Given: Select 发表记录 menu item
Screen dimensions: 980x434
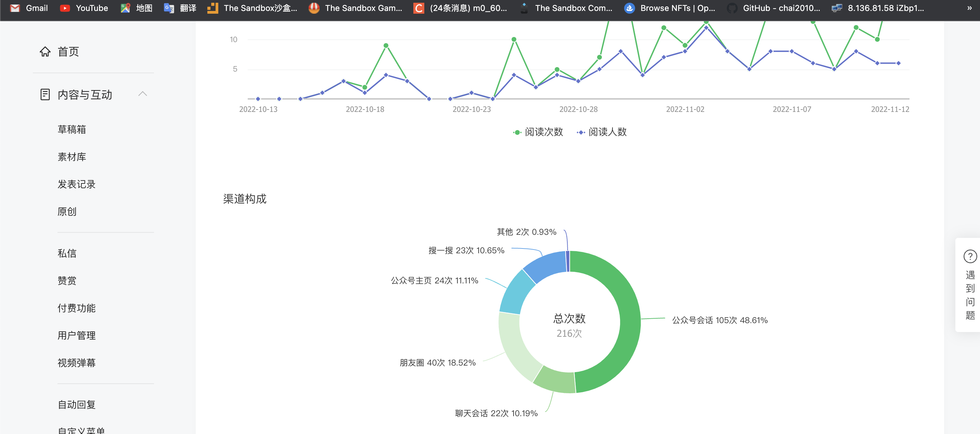Looking at the screenshot, I should click(x=76, y=184).
